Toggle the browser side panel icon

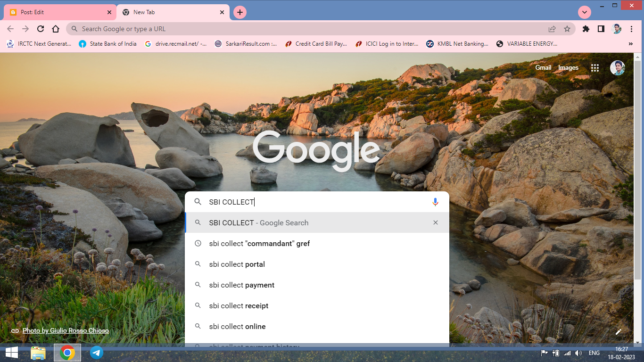(601, 29)
